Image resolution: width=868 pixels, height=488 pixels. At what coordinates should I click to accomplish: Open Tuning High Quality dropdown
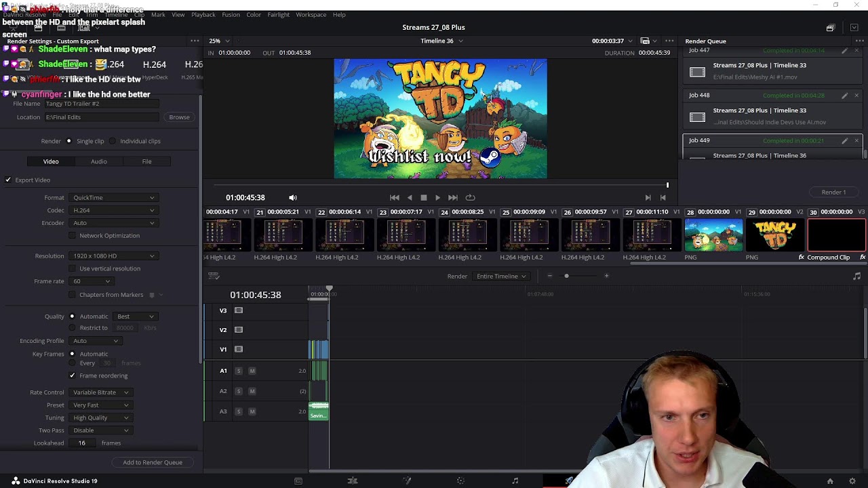[x=100, y=418]
